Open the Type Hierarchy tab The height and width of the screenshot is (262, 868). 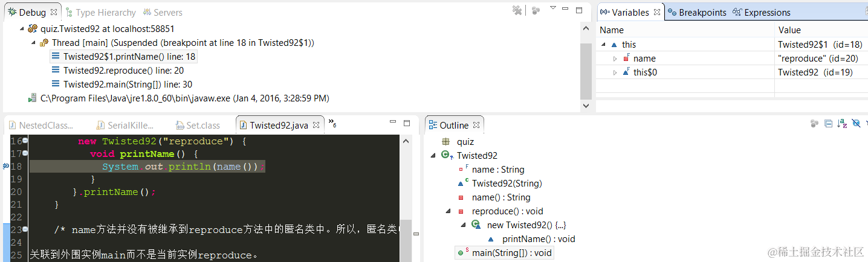click(100, 12)
